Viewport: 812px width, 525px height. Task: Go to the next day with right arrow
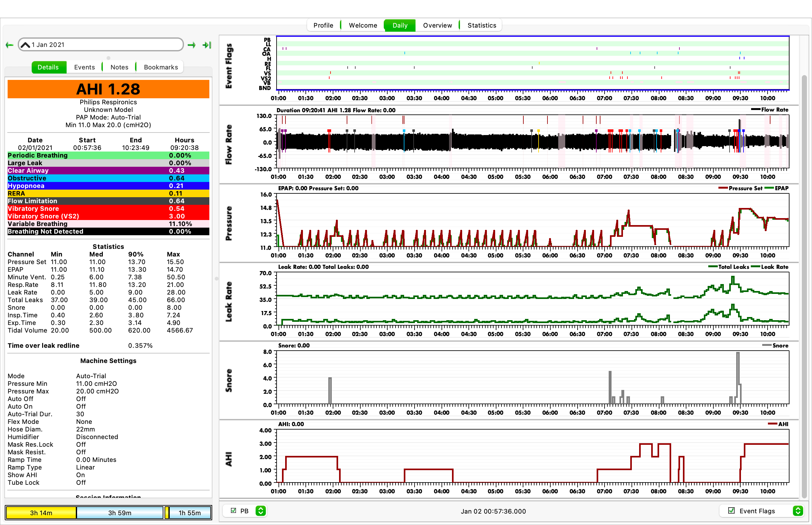[192, 45]
